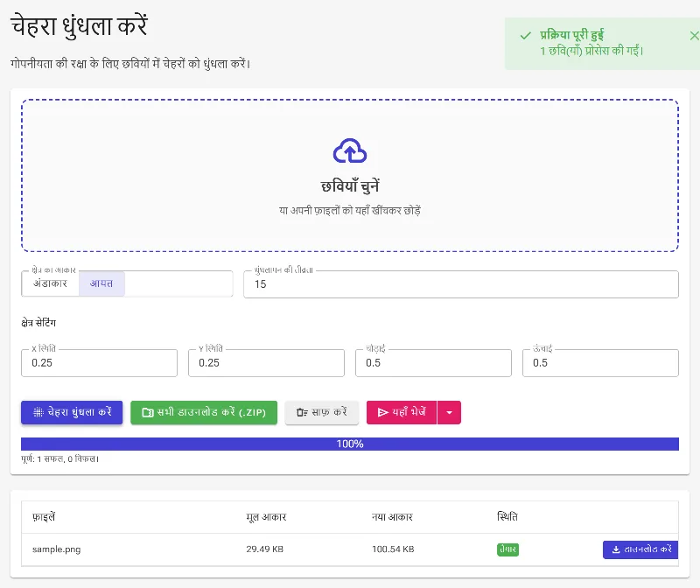
Task: Click the ऊंचाई height input field
Action: coord(600,363)
